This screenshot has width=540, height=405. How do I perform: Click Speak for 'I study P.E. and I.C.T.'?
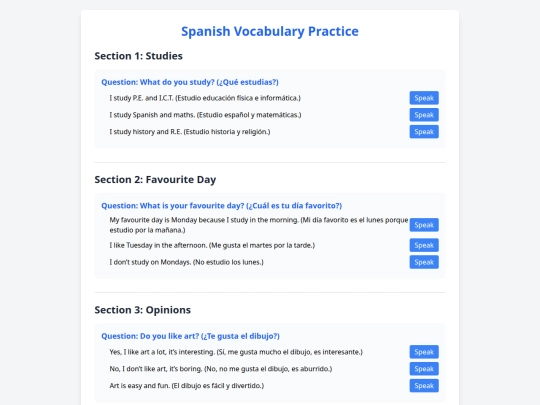click(424, 98)
